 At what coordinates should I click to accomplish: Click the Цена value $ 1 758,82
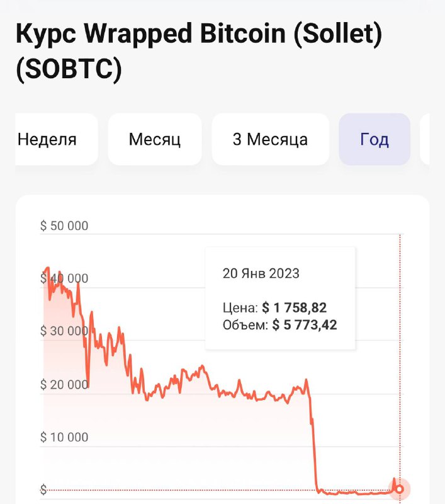point(294,307)
